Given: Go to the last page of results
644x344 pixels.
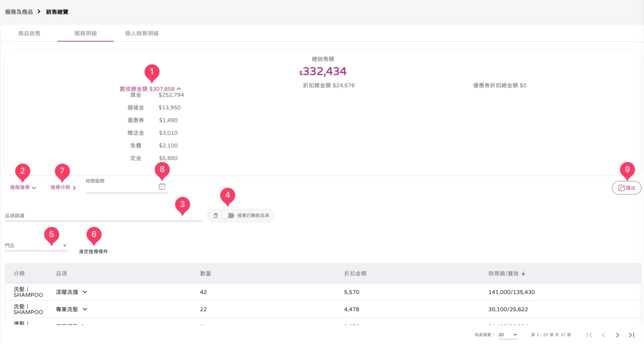Looking at the screenshot, I should point(632,335).
